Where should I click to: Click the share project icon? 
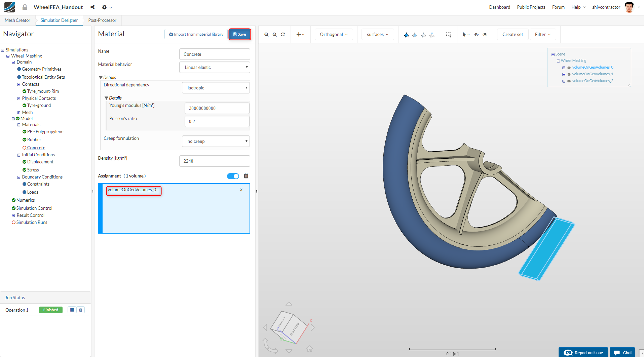click(92, 7)
